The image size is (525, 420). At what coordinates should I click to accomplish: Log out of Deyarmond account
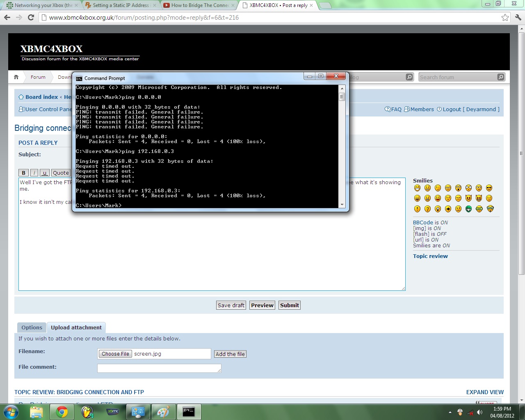click(468, 110)
